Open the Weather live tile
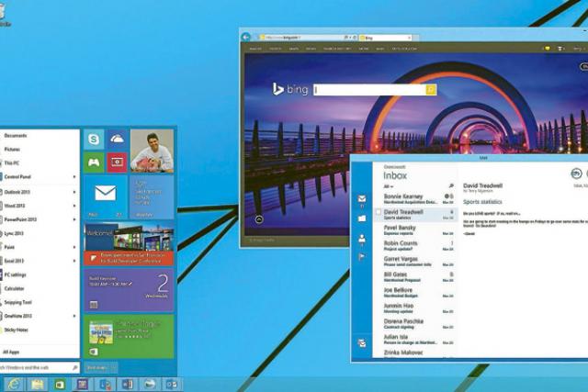Image resolution: width=588 pixels, height=392 pixels. pos(152,197)
